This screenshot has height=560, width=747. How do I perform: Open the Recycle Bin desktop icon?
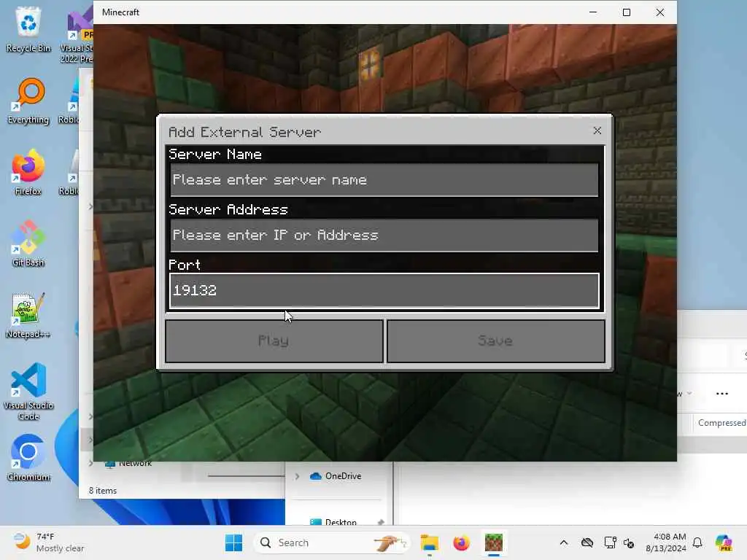coord(28,29)
